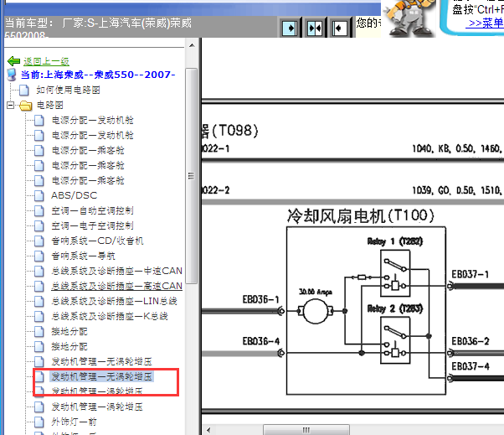The image size is (504, 435).
Task: Click the 冷却风扇电机(T100) title in diagram
Action: point(360,215)
